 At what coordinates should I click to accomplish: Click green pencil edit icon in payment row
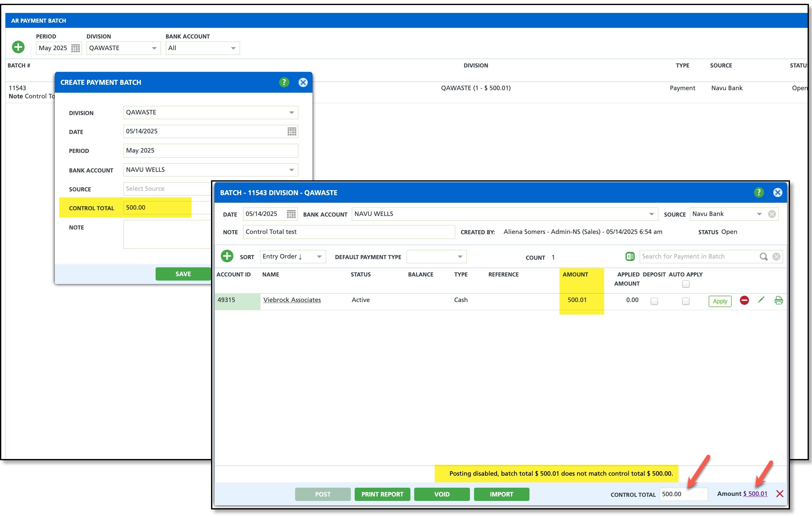tap(761, 300)
